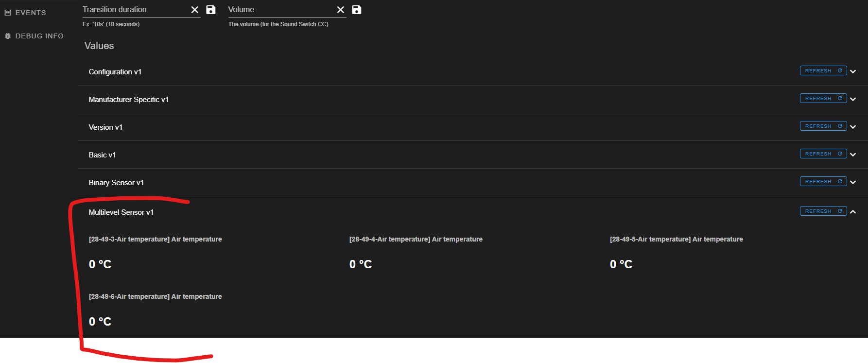Refresh Basic v1 values
The width and height of the screenshot is (868, 363).
[x=823, y=154]
